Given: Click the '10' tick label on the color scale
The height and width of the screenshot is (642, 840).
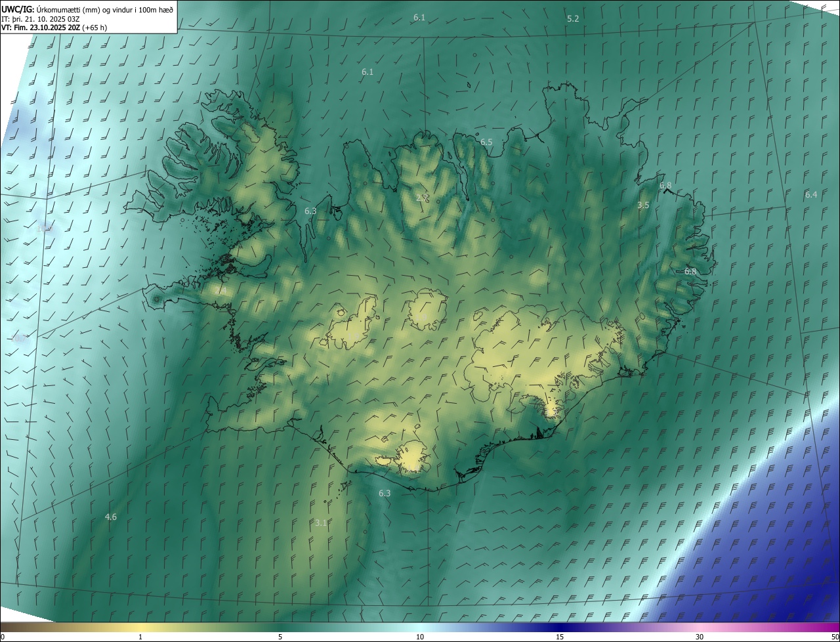Looking at the screenshot, I should click(x=420, y=637).
